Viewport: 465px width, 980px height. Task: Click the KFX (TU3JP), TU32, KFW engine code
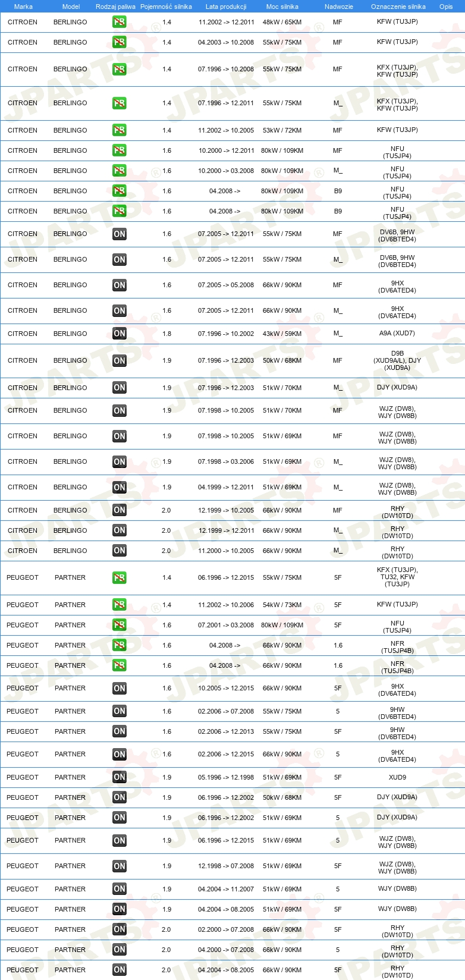[x=397, y=577]
